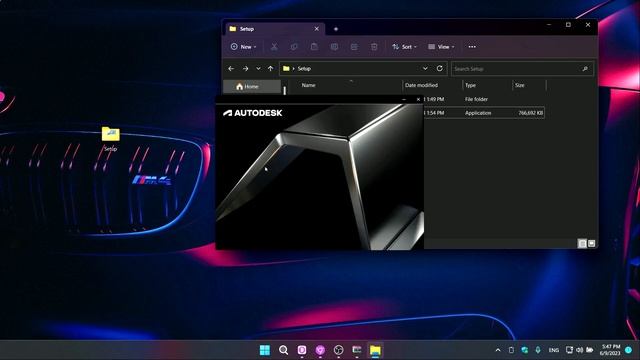Expand the recent locations chevron in Explorer
The width and height of the screenshot is (640, 360).
click(258, 69)
